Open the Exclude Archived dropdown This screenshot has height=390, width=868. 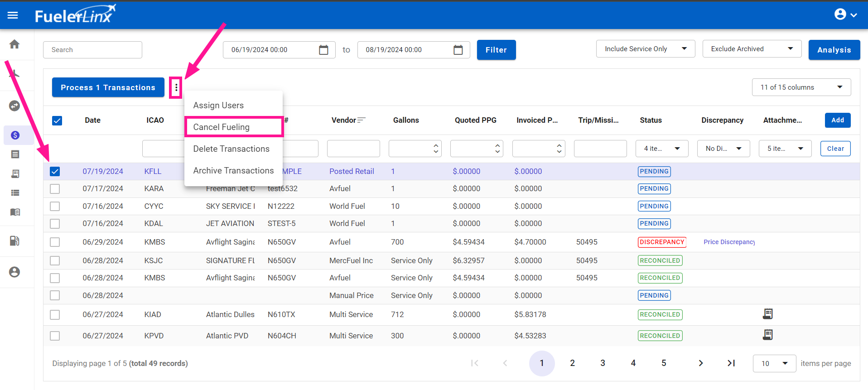(752, 49)
